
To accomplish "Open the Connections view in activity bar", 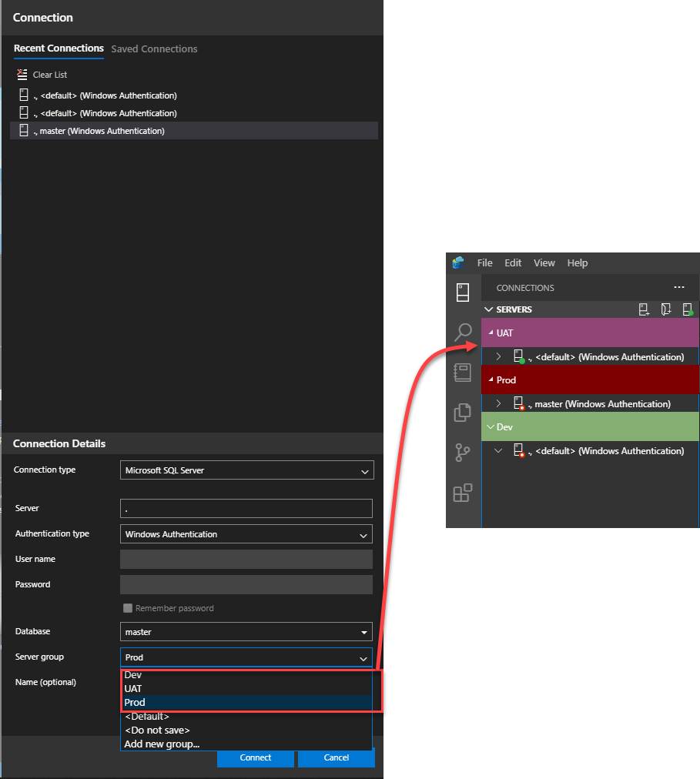I will 463,293.
